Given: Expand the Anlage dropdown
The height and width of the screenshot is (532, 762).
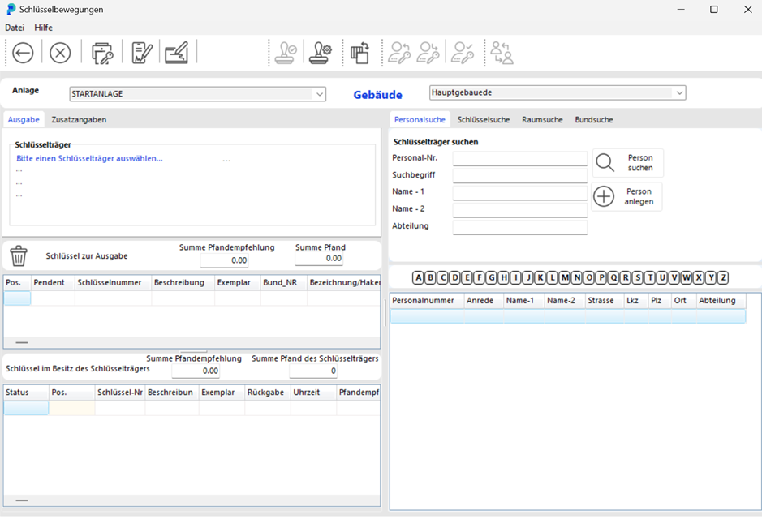Looking at the screenshot, I should pos(319,94).
